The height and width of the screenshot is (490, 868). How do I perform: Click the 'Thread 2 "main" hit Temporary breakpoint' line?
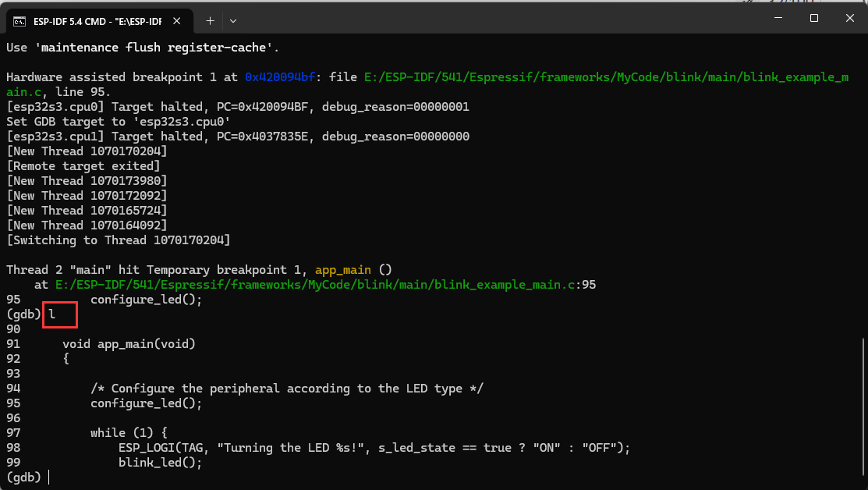[x=199, y=270]
